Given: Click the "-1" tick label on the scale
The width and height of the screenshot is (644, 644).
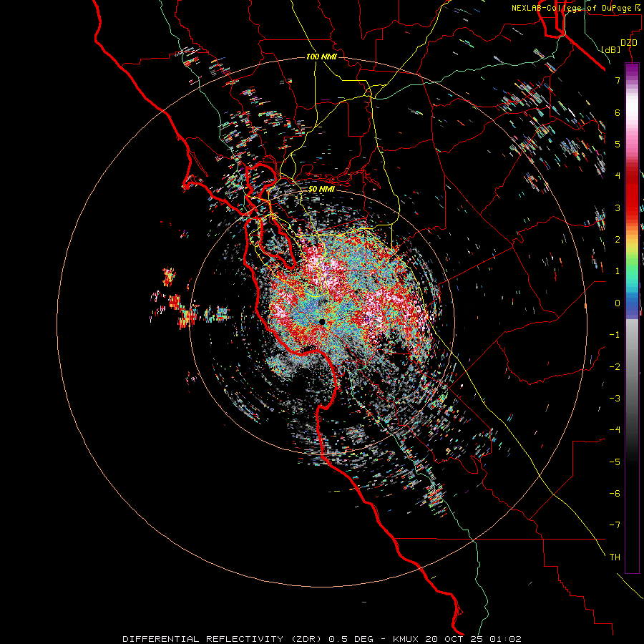Looking at the screenshot, I should pyautogui.click(x=615, y=335).
